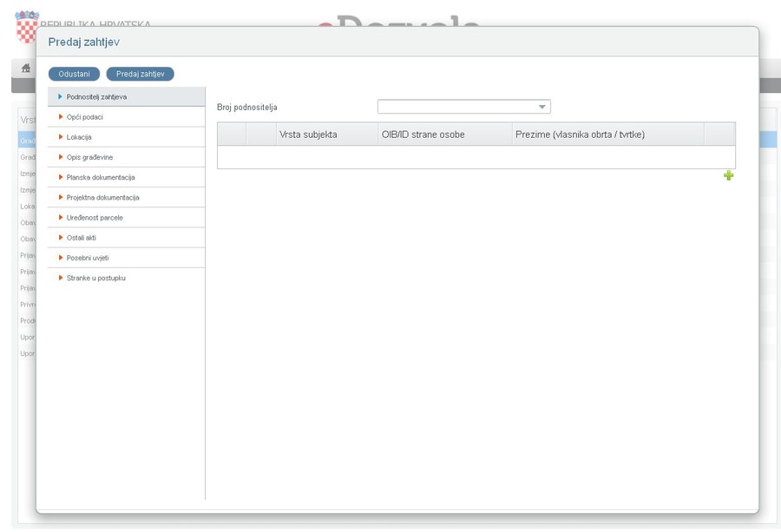This screenshot has width=781, height=532.
Task: Click the Vrsta subjekta column header
Action: tap(308, 135)
